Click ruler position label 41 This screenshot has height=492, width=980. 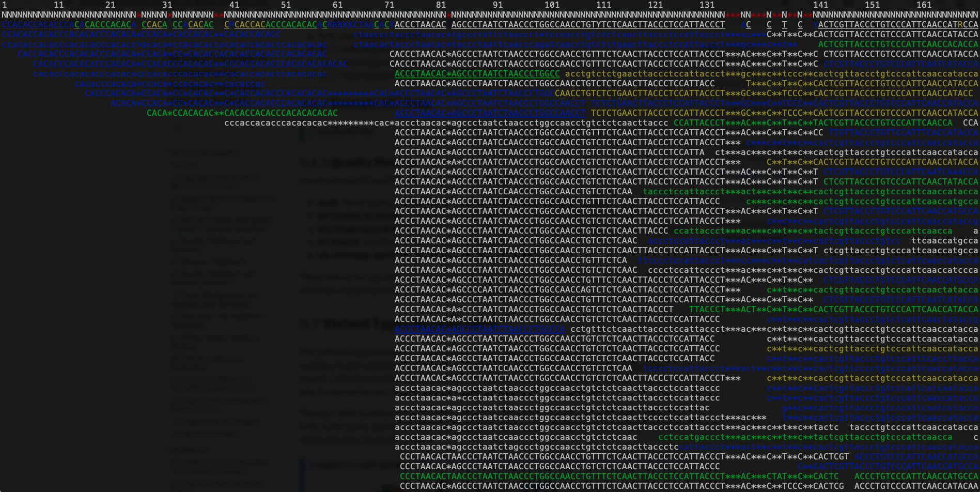(x=235, y=5)
